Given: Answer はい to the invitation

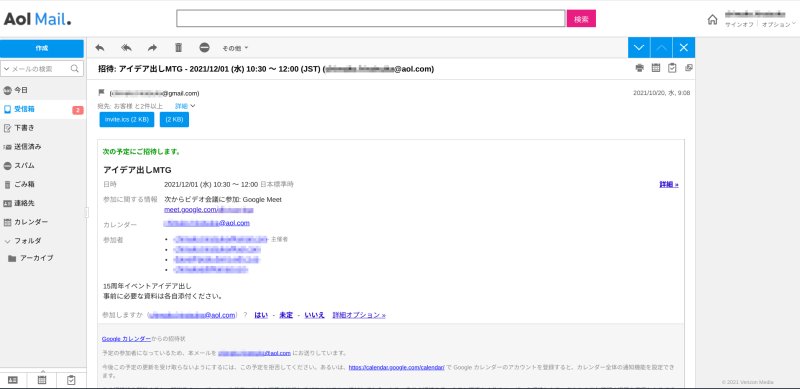Looking at the screenshot, I should pyautogui.click(x=261, y=315).
